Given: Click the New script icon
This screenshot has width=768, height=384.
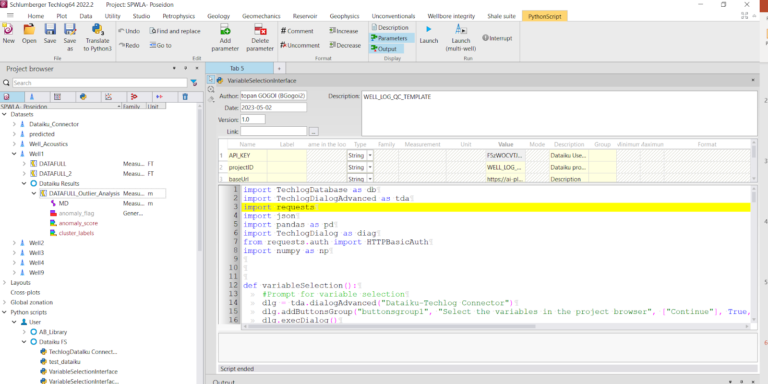Looking at the screenshot, I should [8, 29].
